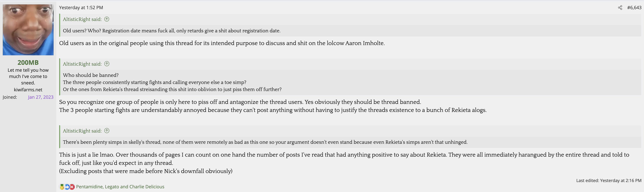Open reactions list by Pentamidine, Legato and Charlie Delicious

point(120,187)
